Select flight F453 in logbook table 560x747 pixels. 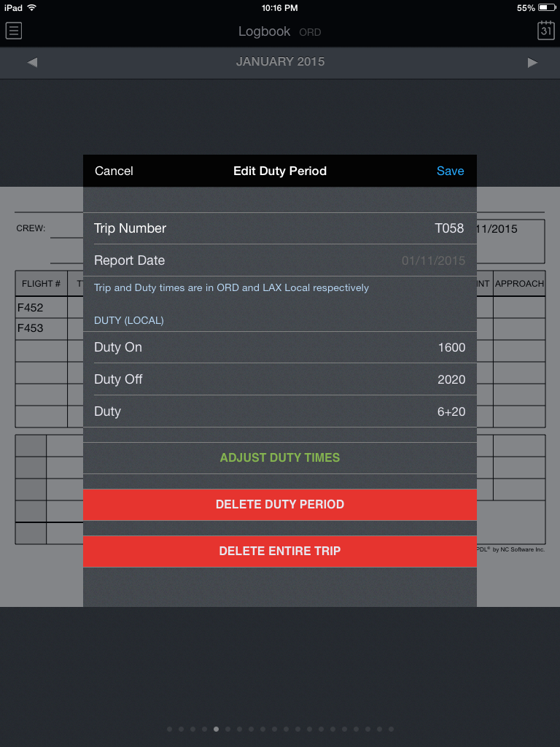(x=31, y=328)
